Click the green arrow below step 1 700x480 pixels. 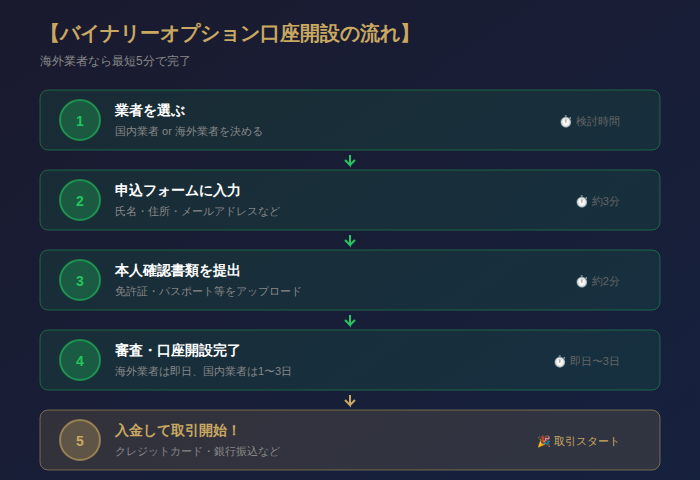pyautogui.click(x=350, y=161)
